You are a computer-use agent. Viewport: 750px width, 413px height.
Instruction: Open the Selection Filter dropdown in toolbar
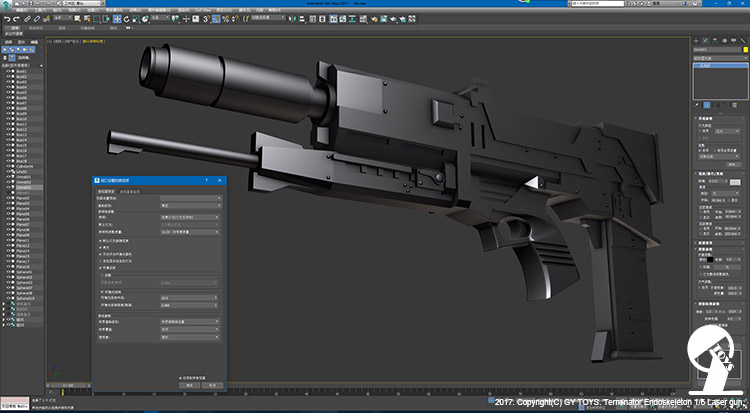(x=63, y=18)
